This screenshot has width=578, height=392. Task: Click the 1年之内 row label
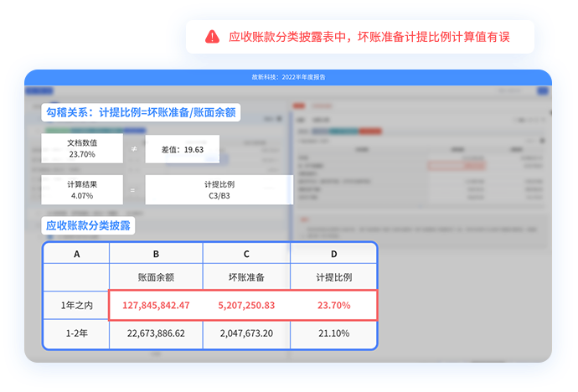pos(76,305)
